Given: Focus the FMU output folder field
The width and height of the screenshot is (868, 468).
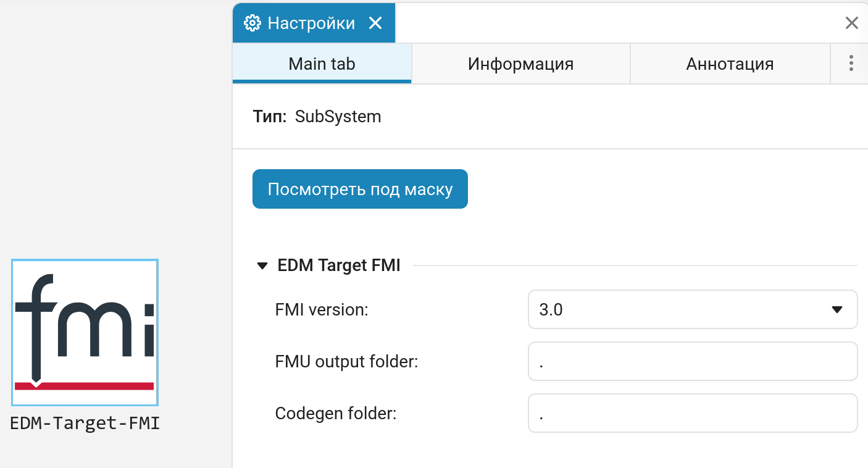Looking at the screenshot, I should click(693, 361).
